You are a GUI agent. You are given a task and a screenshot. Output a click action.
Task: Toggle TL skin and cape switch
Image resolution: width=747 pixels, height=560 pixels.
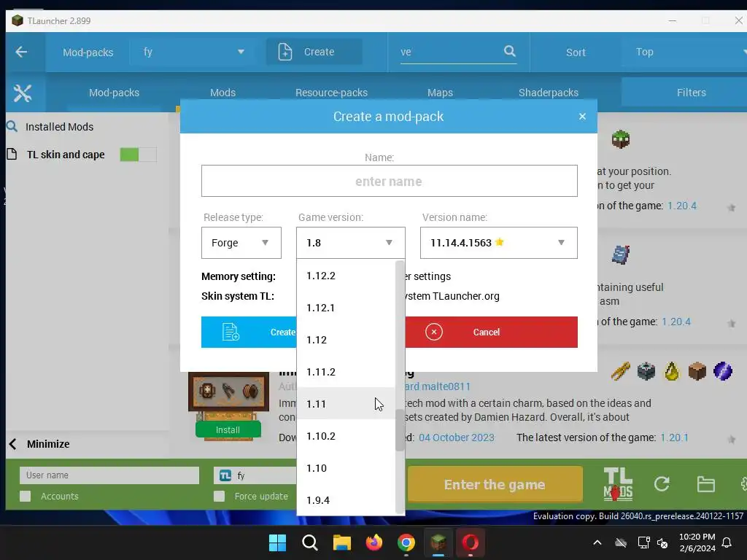(138, 155)
